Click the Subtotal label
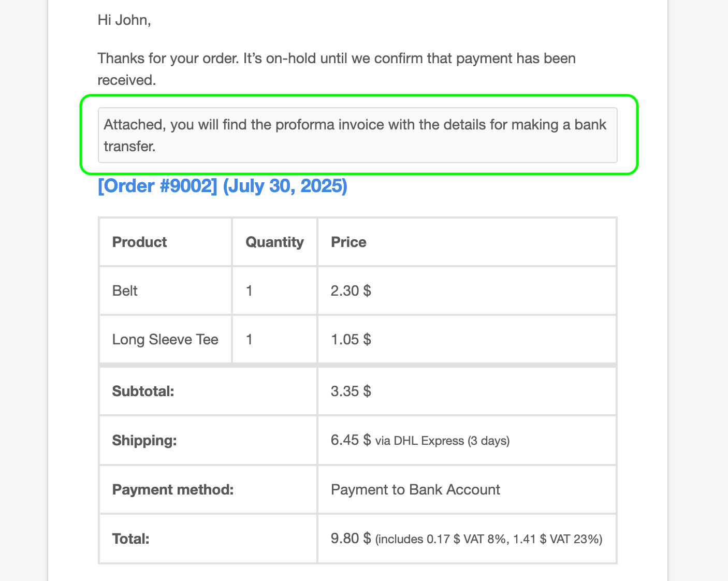The width and height of the screenshot is (728, 581). click(143, 391)
